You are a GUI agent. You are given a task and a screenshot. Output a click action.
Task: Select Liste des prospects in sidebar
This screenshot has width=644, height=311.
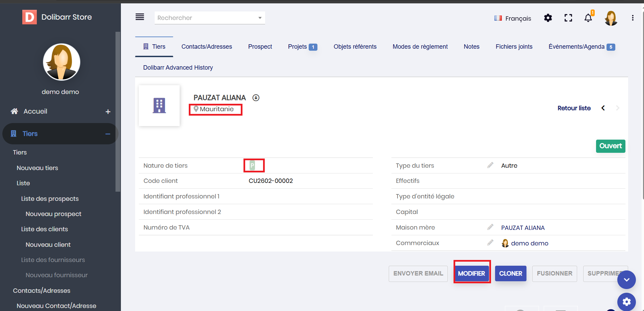pyautogui.click(x=50, y=199)
